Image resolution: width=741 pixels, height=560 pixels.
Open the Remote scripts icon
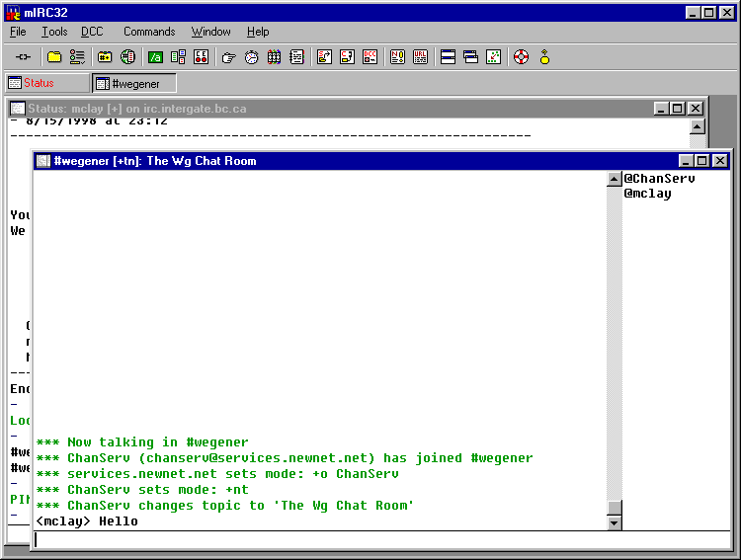tap(201, 57)
